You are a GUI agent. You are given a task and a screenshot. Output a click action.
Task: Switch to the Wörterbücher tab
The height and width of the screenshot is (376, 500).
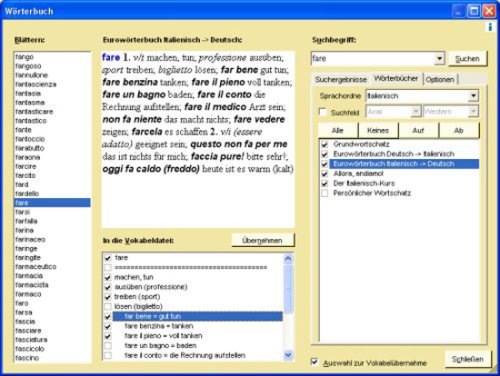(396, 79)
